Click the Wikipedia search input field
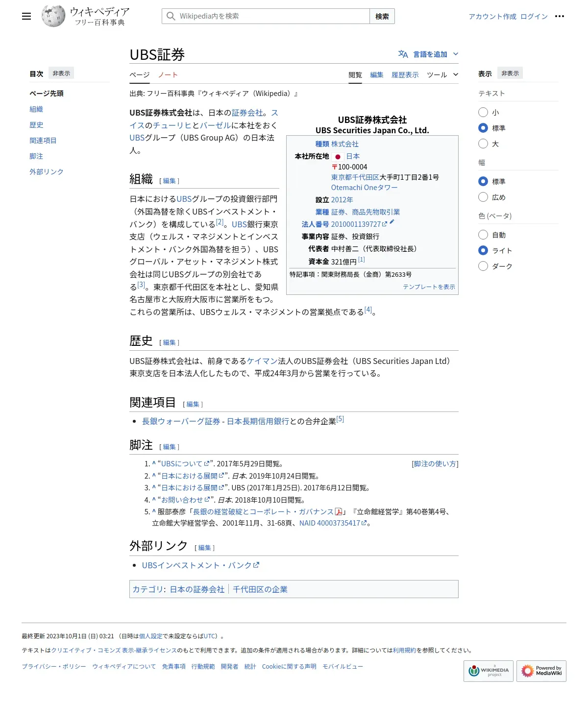The width and height of the screenshot is (588, 725). coord(266,16)
